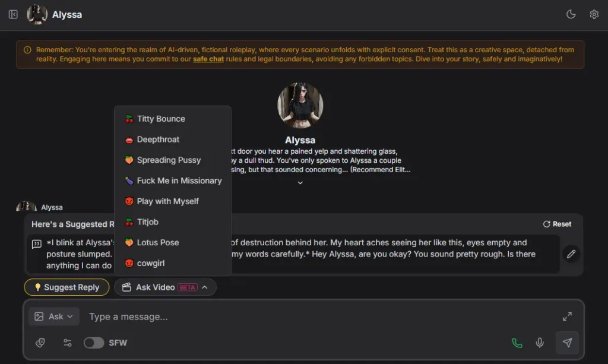This screenshot has height=364, width=608.
Task: Toggle the SFW switch
Action: [94, 343]
